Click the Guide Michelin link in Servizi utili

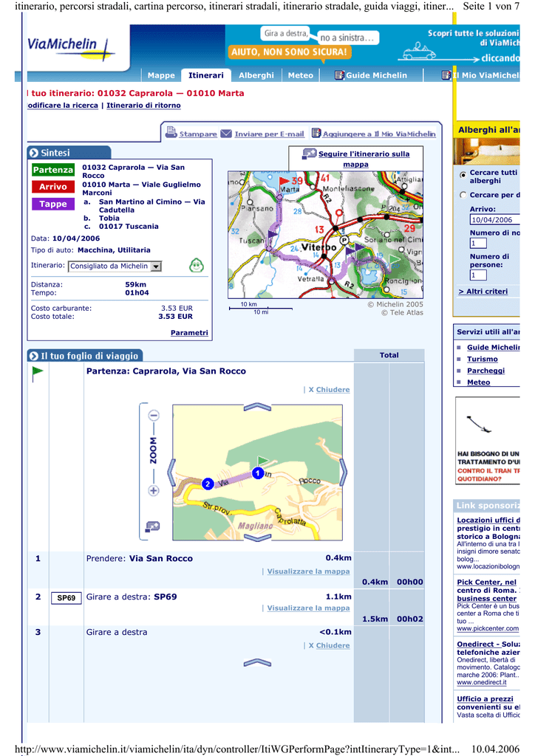(493, 347)
